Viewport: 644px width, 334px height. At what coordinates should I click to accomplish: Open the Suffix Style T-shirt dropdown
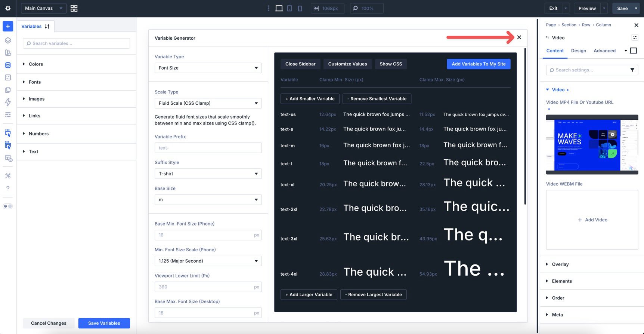click(208, 174)
